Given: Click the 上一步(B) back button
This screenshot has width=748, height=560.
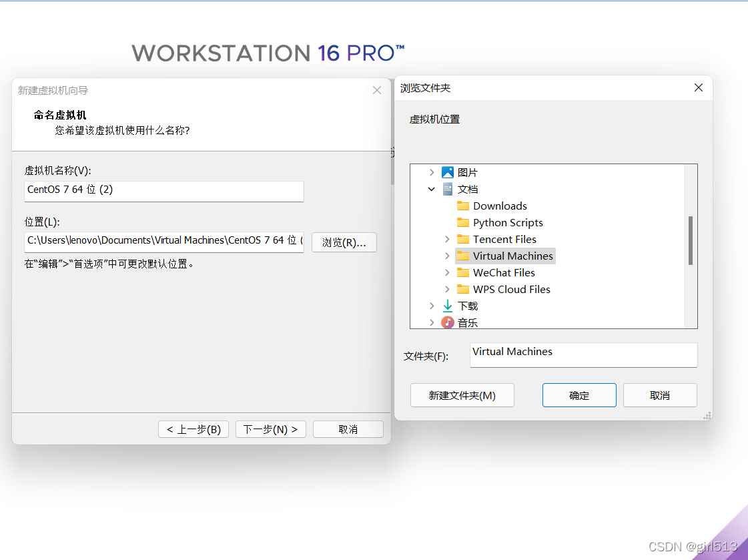Looking at the screenshot, I should (x=194, y=429).
